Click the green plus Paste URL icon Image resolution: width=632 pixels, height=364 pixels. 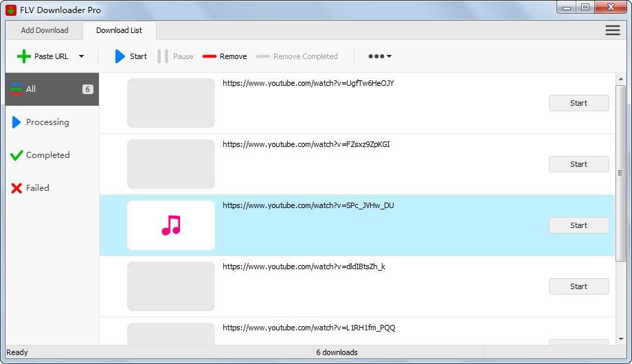click(x=24, y=56)
